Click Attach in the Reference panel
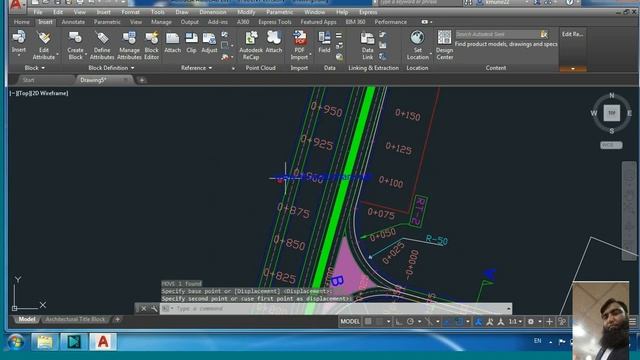This screenshot has width=640, height=360. [172, 42]
